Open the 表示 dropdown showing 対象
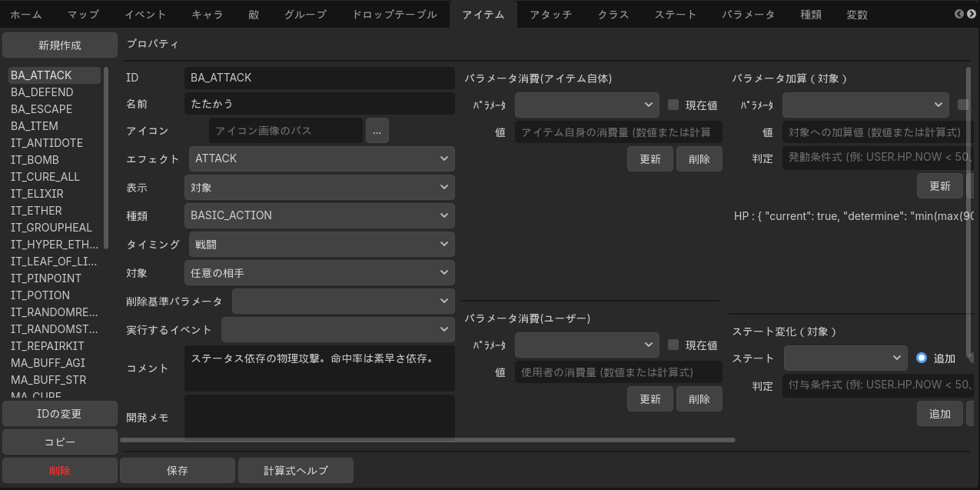 pos(320,187)
